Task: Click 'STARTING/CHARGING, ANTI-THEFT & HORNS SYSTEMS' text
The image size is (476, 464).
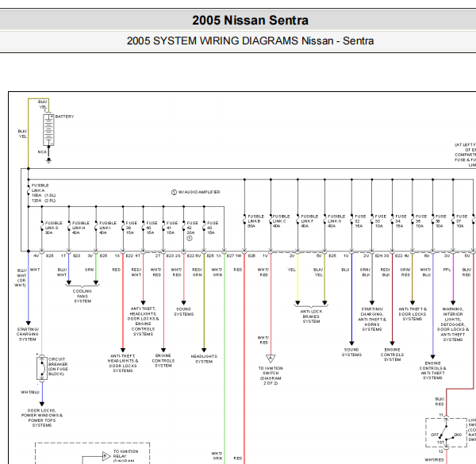Action: (x=372, y=319)
